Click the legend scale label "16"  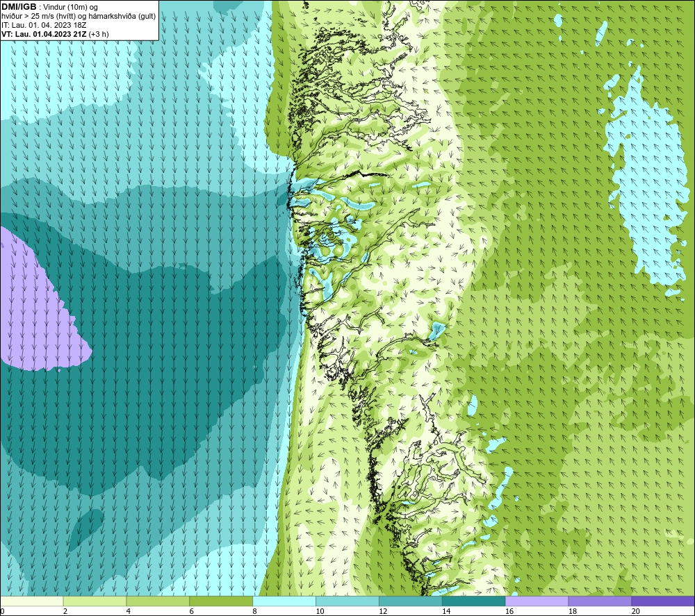click(509, 611)
